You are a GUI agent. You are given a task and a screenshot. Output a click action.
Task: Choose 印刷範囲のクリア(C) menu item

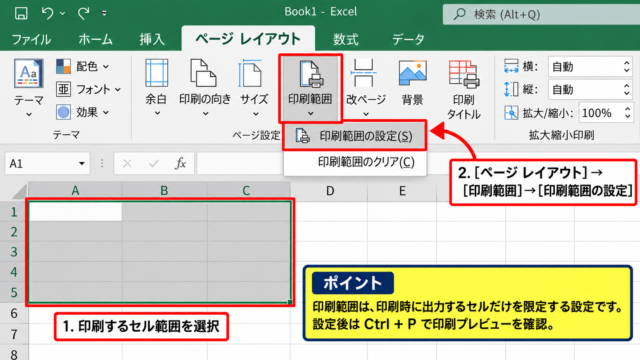pyautogui.click(x=354, y=162)
